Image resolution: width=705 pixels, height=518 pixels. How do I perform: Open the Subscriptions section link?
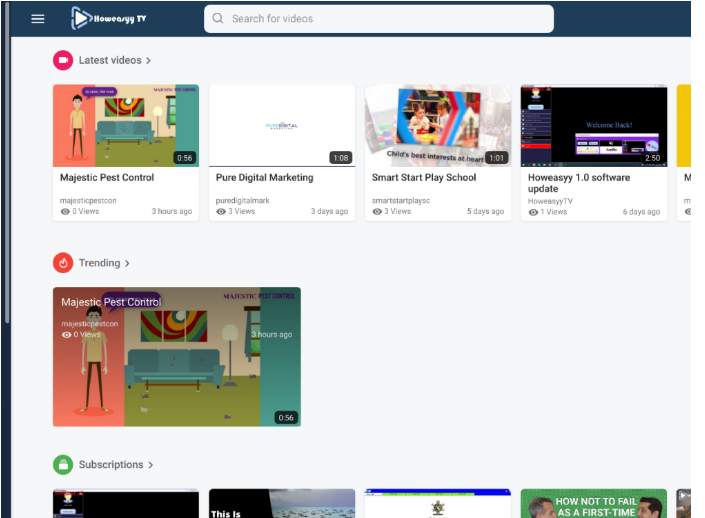pos(111,464)
